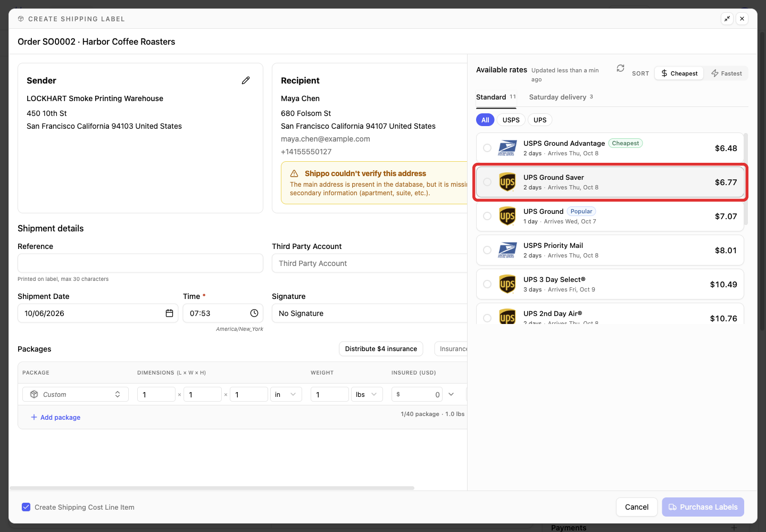Uncheck Create Shipping Cost Line Item

(x=26, y=507)
